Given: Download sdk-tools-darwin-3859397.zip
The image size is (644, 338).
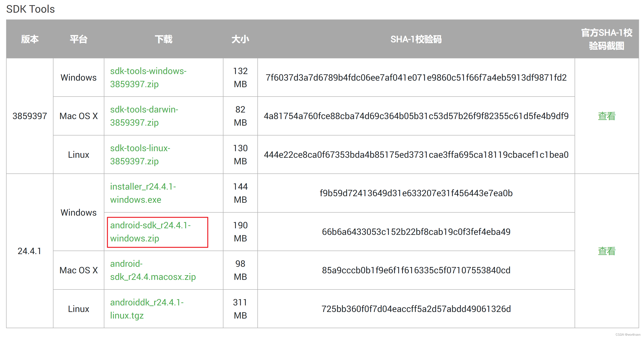Looking at the screenshot, I should click(x=144, y=116).
